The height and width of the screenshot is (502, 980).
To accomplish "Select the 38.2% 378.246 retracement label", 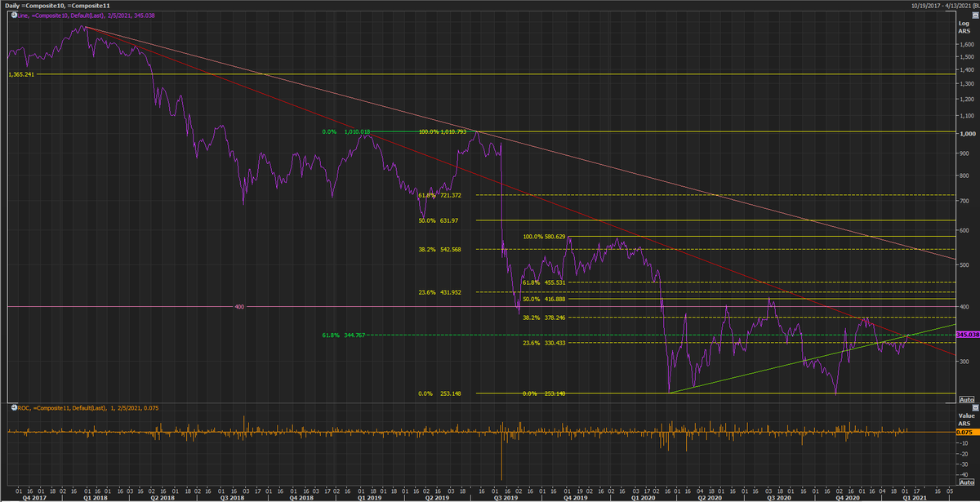I will [544, 318].
